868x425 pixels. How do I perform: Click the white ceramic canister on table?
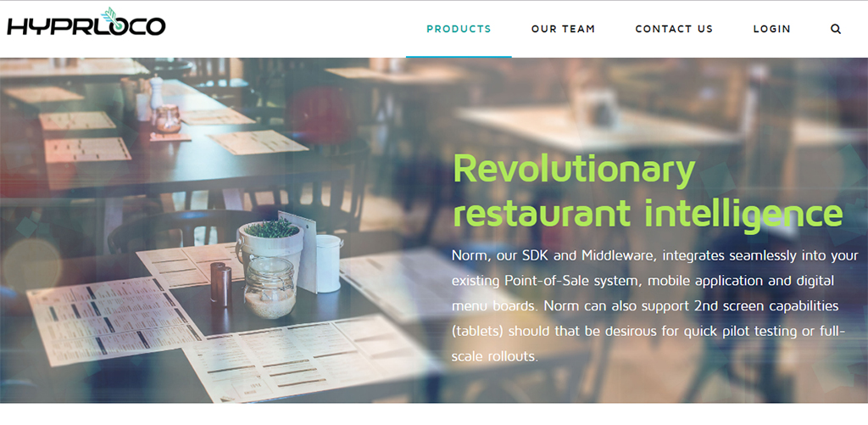pyautogui.click(x=329, y=263)
